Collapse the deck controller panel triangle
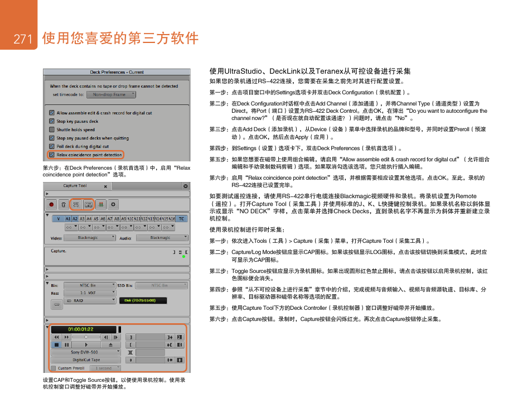Screen dimensions: 532x412 (x=47, y=327)
